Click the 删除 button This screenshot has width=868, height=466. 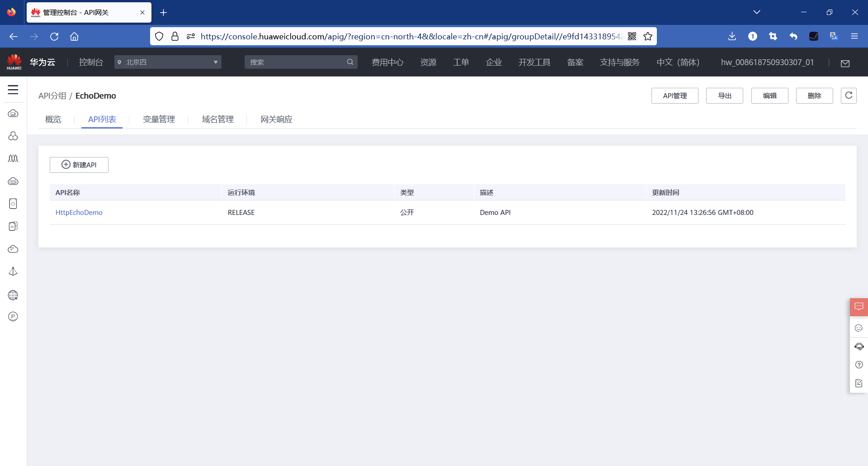[815, 95]
